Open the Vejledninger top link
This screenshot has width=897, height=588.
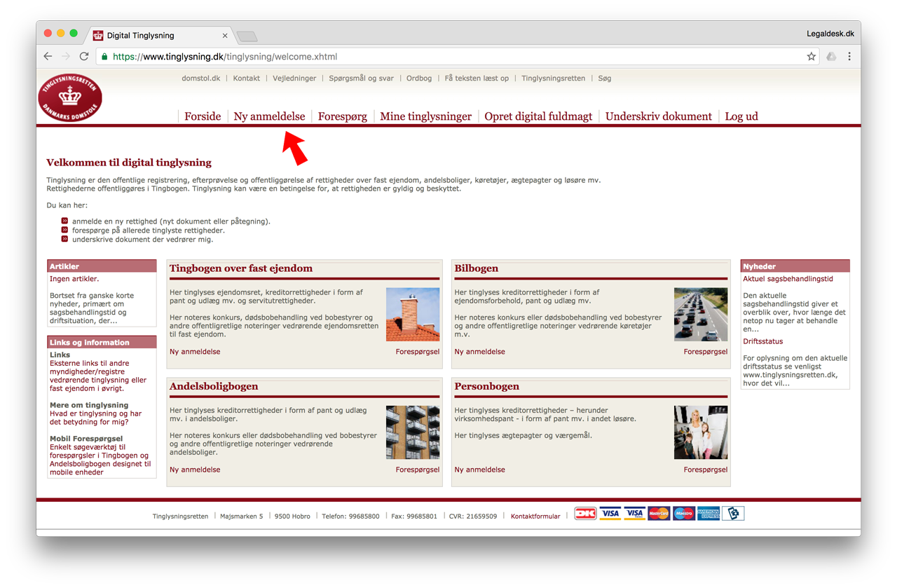coord(294,78)
